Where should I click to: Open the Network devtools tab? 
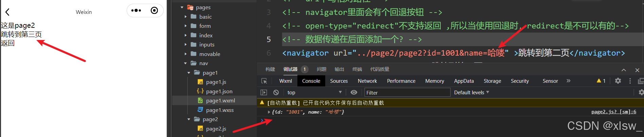pyautogui.click(x=367, y=81)
